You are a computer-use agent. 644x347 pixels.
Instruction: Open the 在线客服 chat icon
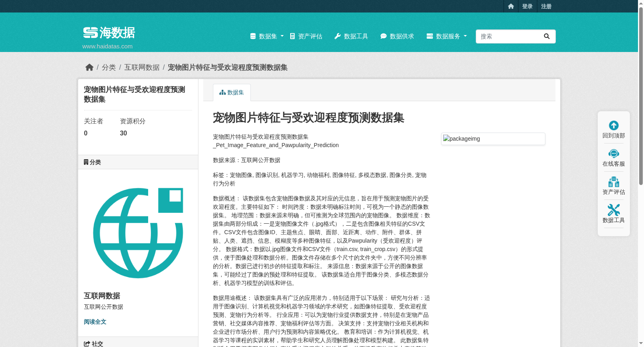pyautogui.click(x=614, y=154)
